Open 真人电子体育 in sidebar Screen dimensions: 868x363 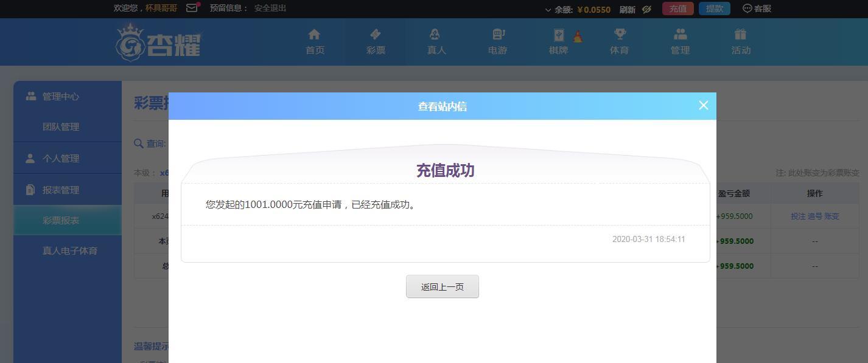(x=68, y=251)
